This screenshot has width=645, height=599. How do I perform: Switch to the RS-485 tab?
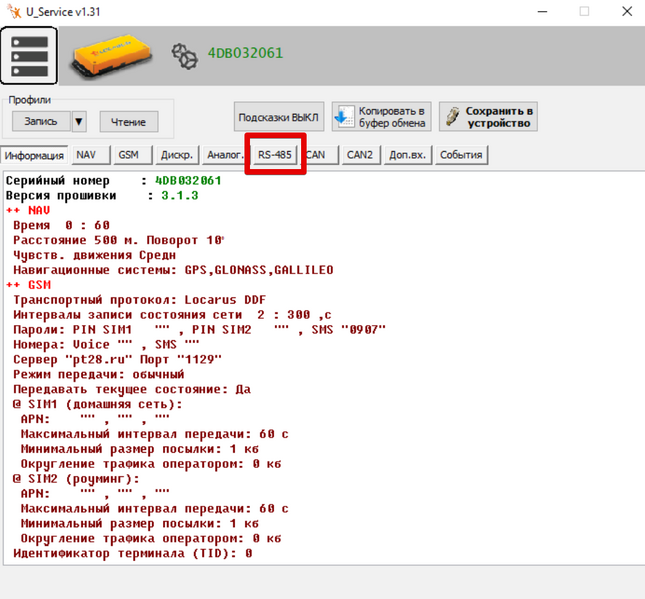point(274,155)
